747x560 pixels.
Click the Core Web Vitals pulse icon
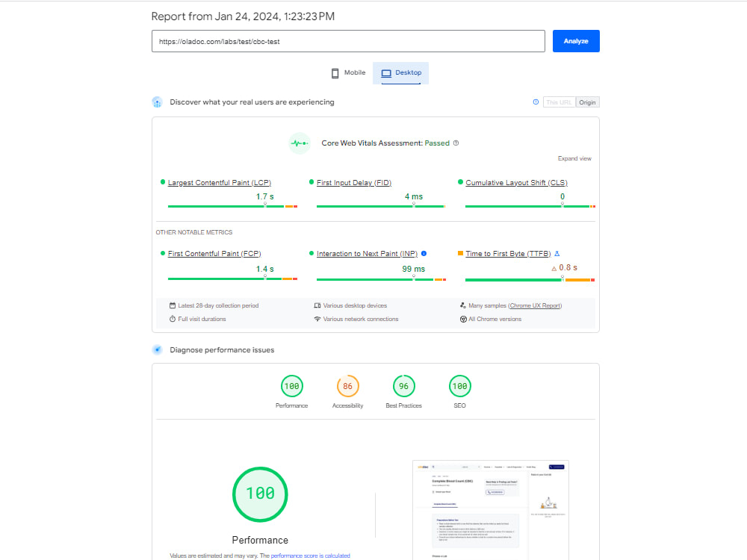pos(300,143)
